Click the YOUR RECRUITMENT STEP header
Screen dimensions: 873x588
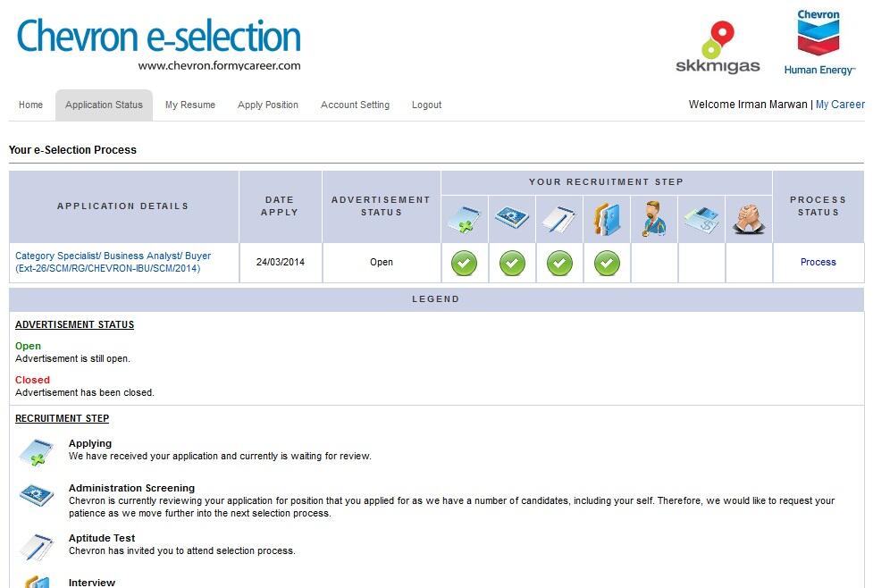click(607, 182)
